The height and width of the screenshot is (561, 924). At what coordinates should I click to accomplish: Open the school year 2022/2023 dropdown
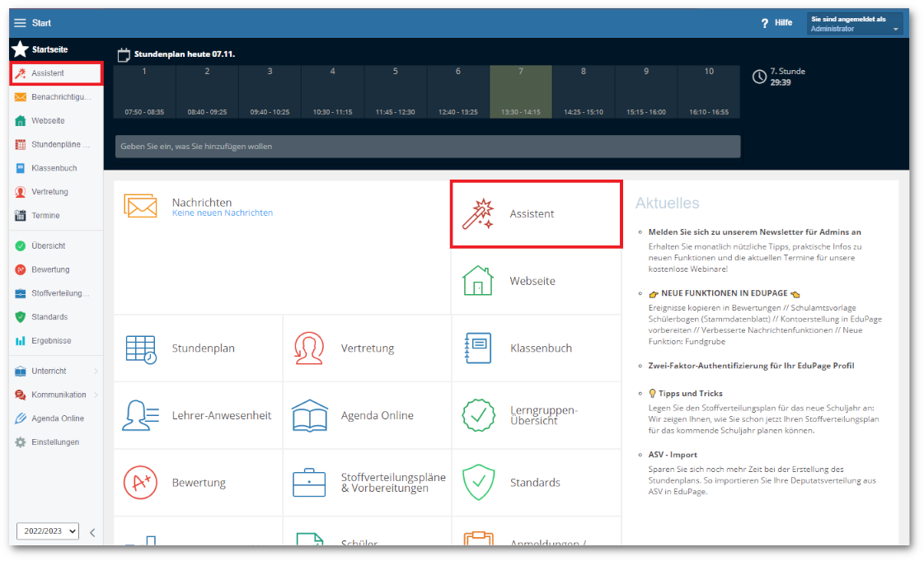48,531
